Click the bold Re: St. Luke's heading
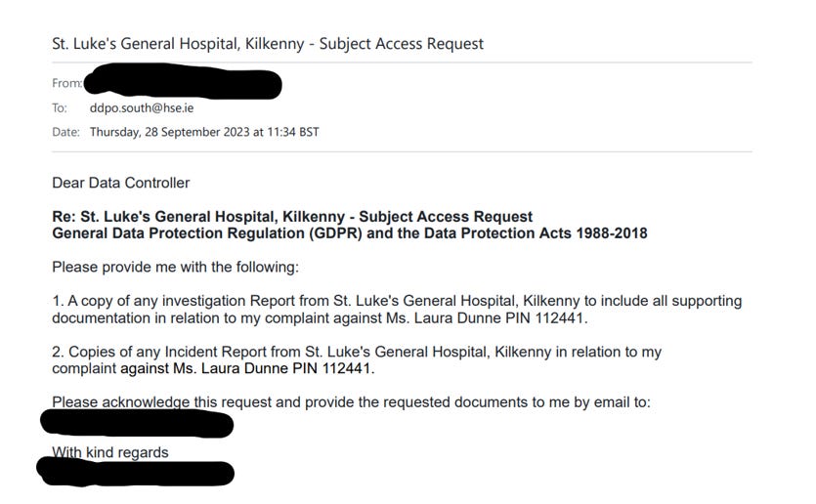 pos(292,217)
